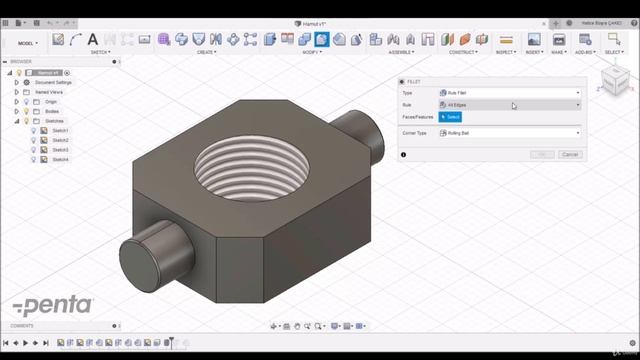Click the Orbit navigation icon
This screenshot has height=360, width=640.
pyautogui.click(x=274, y=326)
